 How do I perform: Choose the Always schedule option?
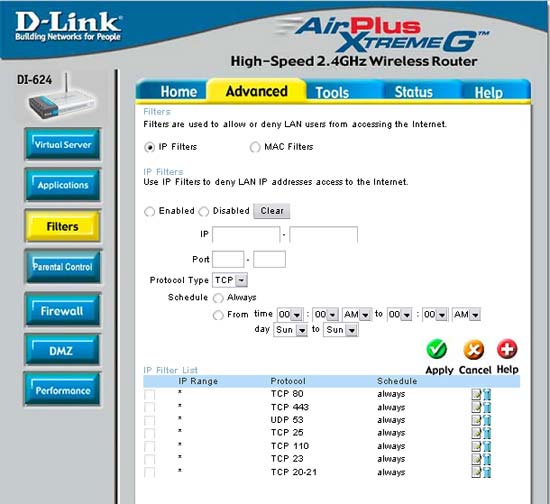(x=218, y=298)
